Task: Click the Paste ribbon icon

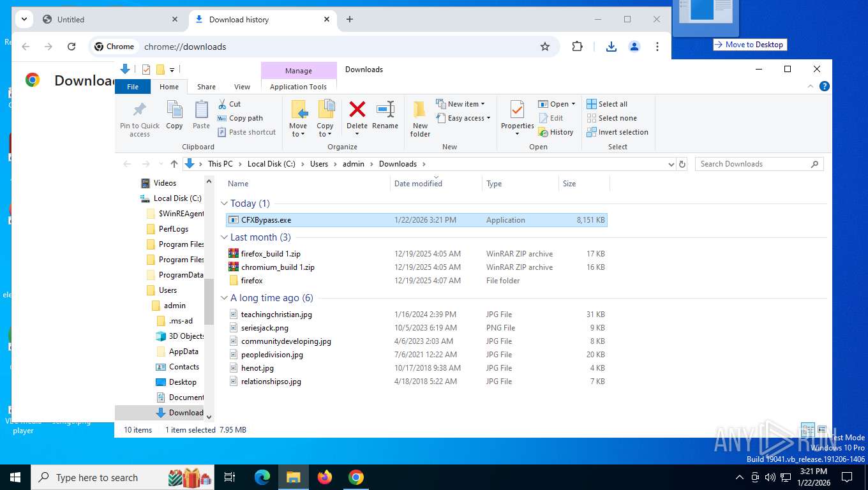Action: click(201, 110)
